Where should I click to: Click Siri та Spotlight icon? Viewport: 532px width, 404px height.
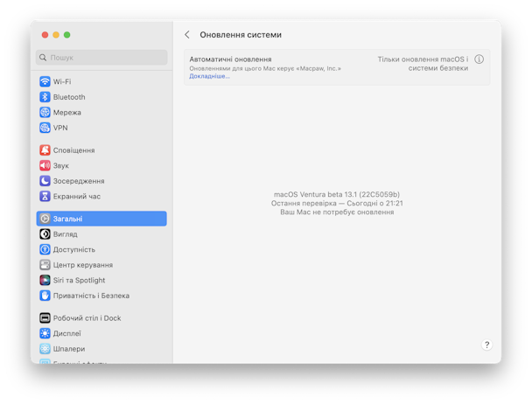[45, 280]
